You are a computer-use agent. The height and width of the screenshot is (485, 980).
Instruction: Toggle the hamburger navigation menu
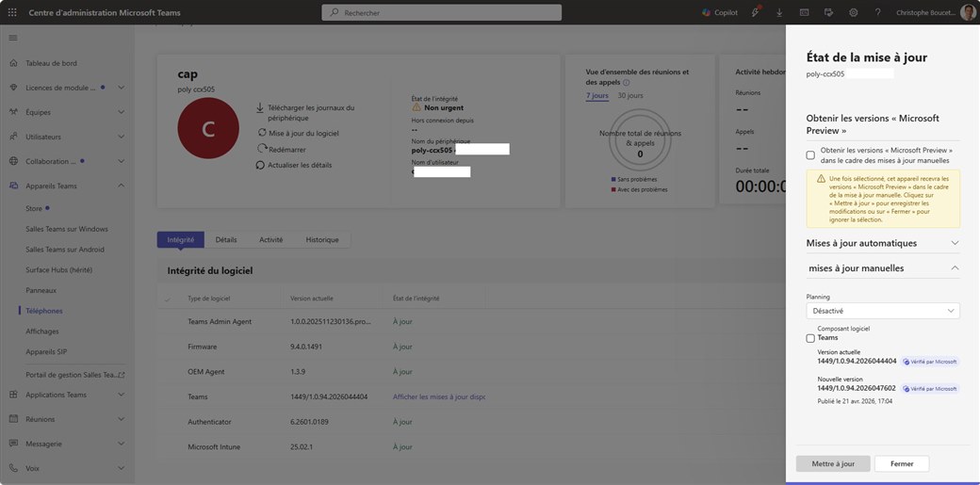click(x=13, y=38)
